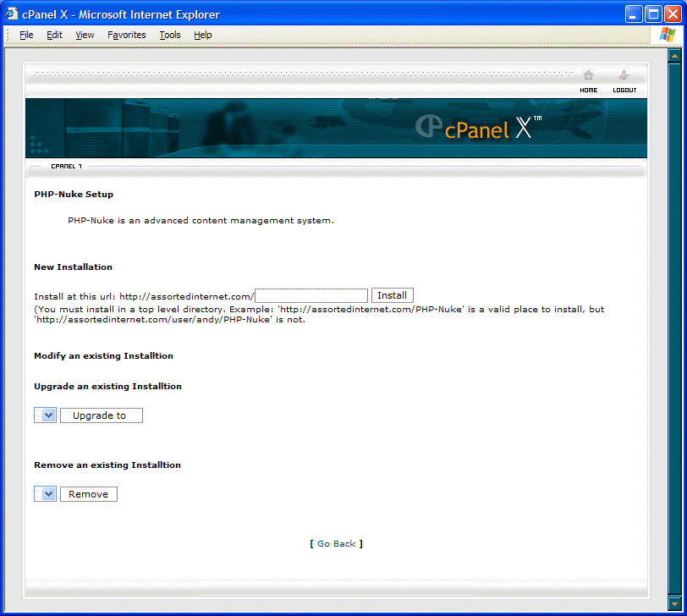Open the File menu
The height and width of the screenshot is (616, 687).
click(26, 35)
